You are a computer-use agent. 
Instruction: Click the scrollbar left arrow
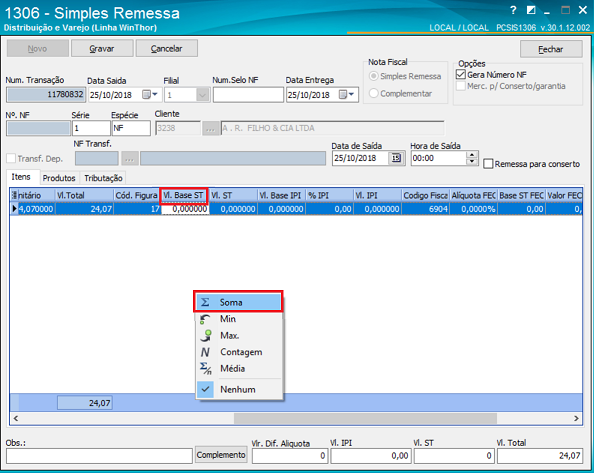coord(16,418)
